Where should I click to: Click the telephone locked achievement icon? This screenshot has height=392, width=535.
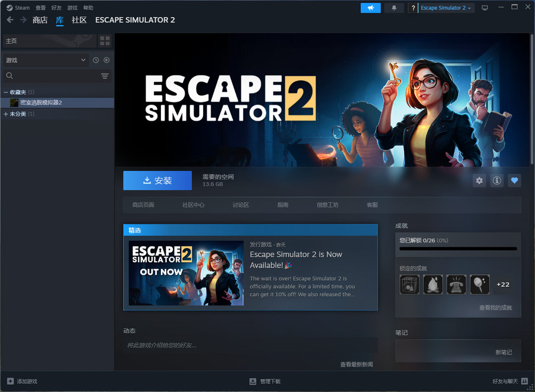tap(456, 284)
